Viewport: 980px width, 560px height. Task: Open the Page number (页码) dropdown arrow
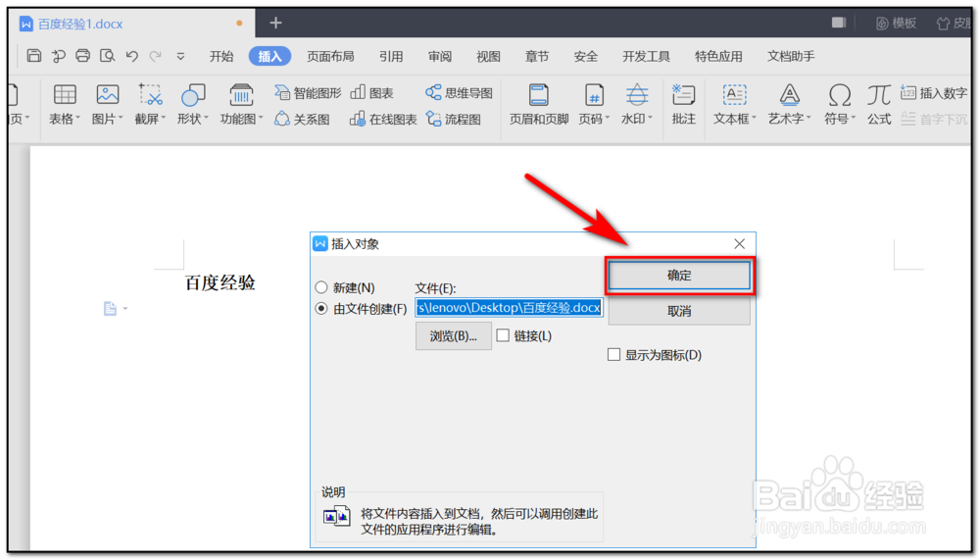pos(607,119)
